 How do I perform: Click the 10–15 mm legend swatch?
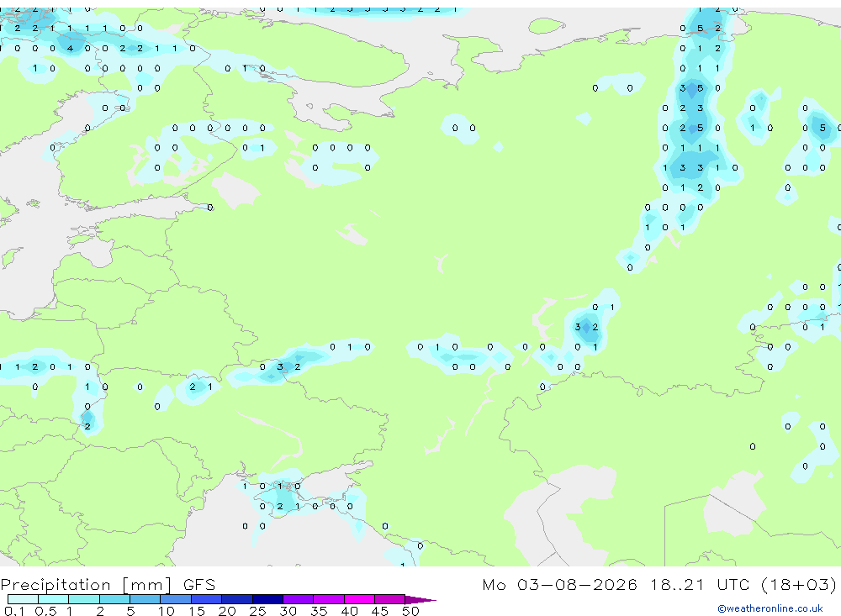point(176,599)
